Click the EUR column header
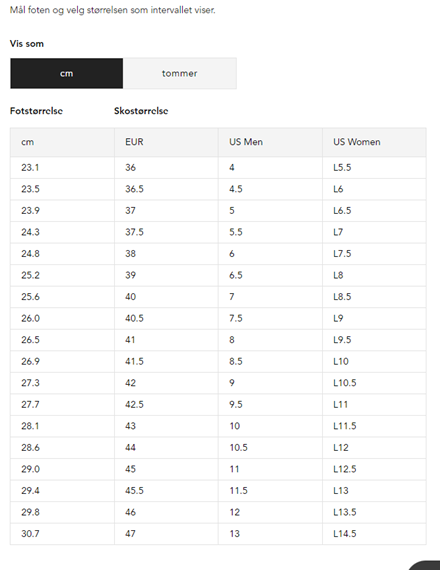 click(166, 142)
